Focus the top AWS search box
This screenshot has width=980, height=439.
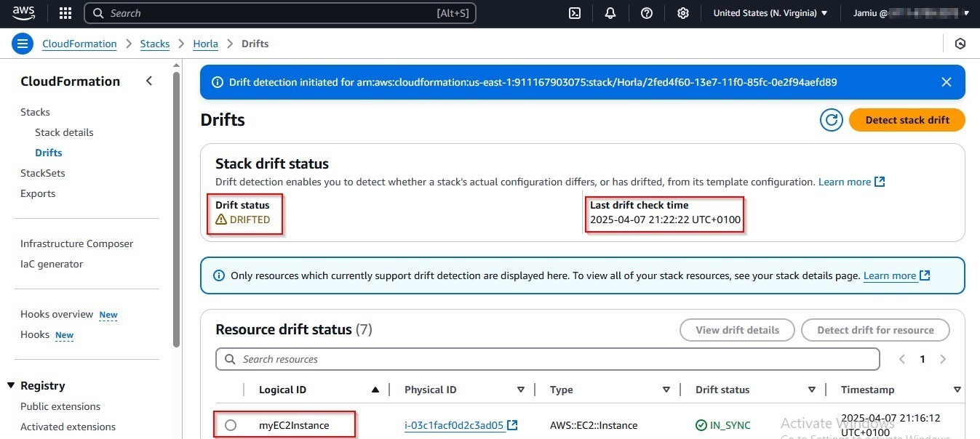280,13
